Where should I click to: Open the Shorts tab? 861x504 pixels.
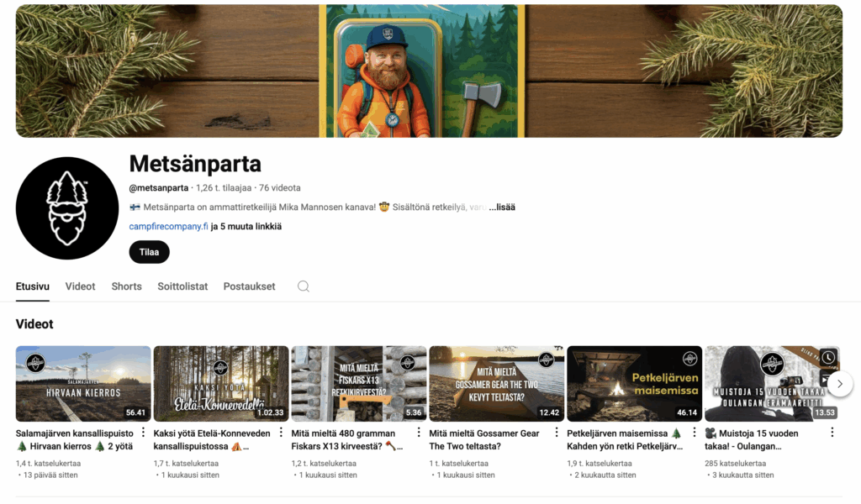point(126,286)
